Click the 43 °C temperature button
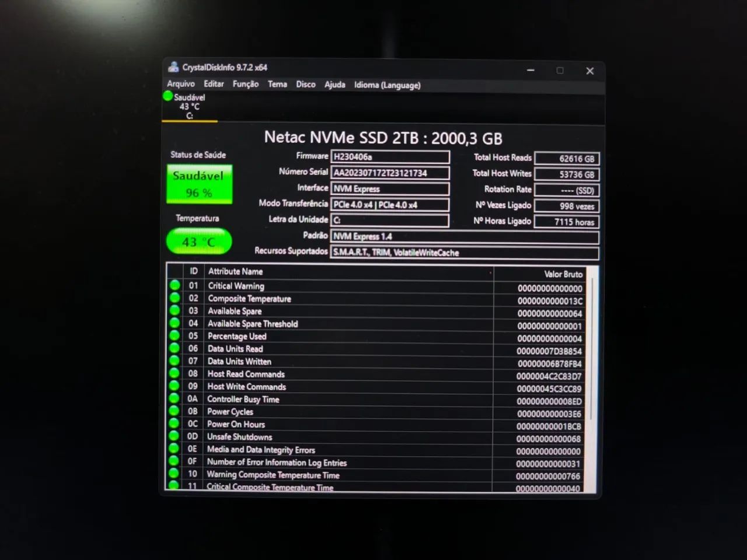The height and width of the screenshot is (560, 747). (199, 242)
